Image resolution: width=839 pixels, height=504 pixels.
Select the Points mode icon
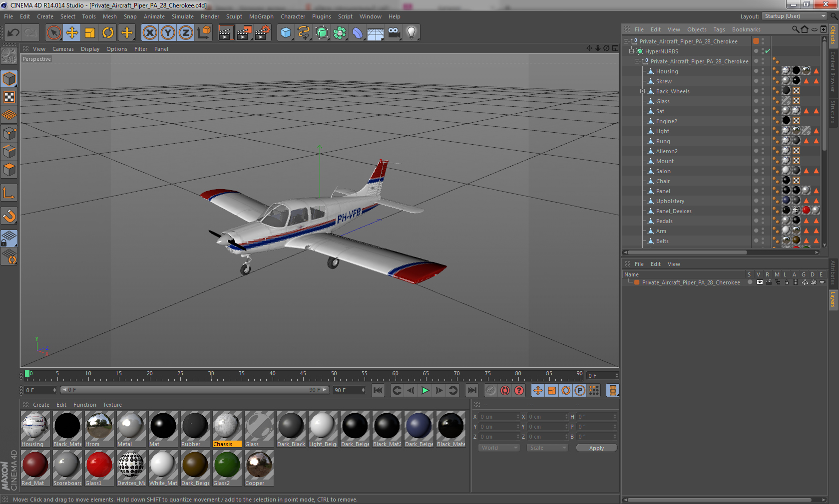pos(9,133)
